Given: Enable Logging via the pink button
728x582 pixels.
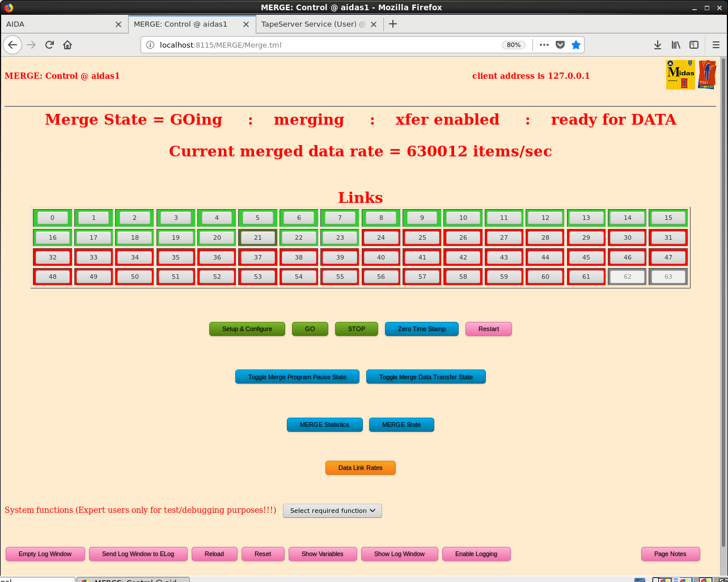Looking at the screenshot, I should (x=476, y=554).
